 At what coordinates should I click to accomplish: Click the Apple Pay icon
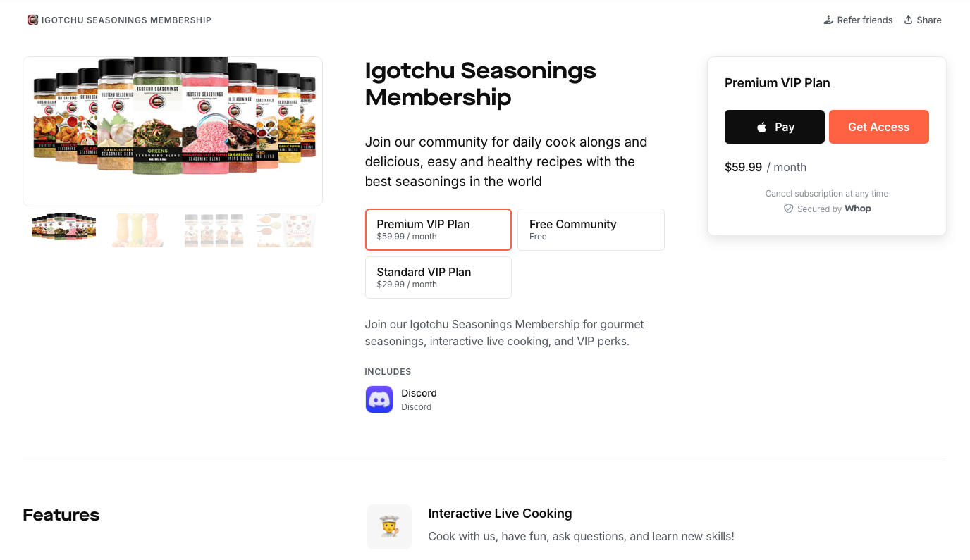click(x=761, y=127)
